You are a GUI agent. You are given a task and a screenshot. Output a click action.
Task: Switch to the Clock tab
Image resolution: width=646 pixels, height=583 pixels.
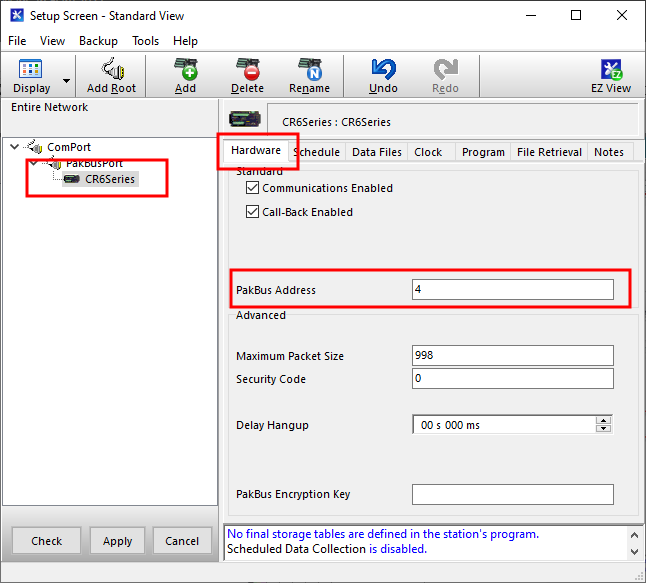(428, 152)
